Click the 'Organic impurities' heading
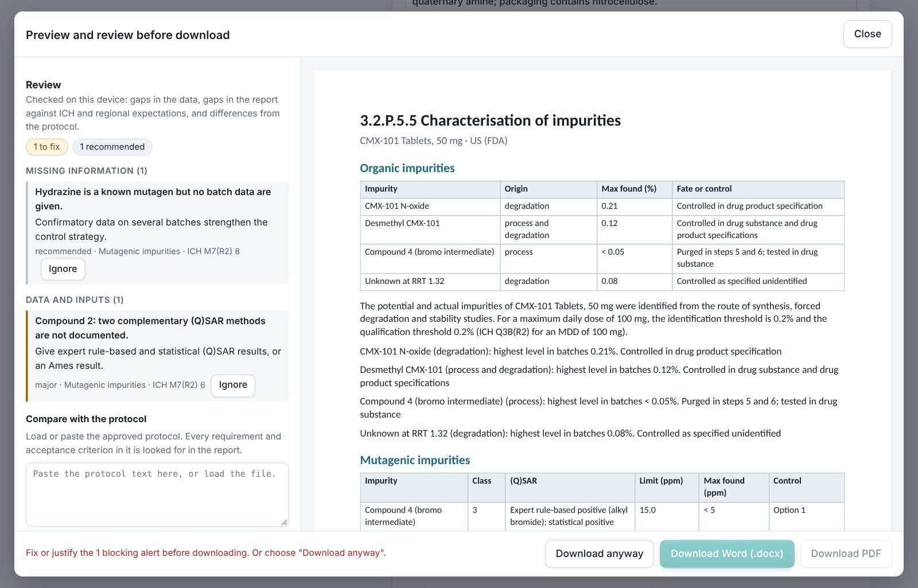Screen dimensions: 918x588 407,168
